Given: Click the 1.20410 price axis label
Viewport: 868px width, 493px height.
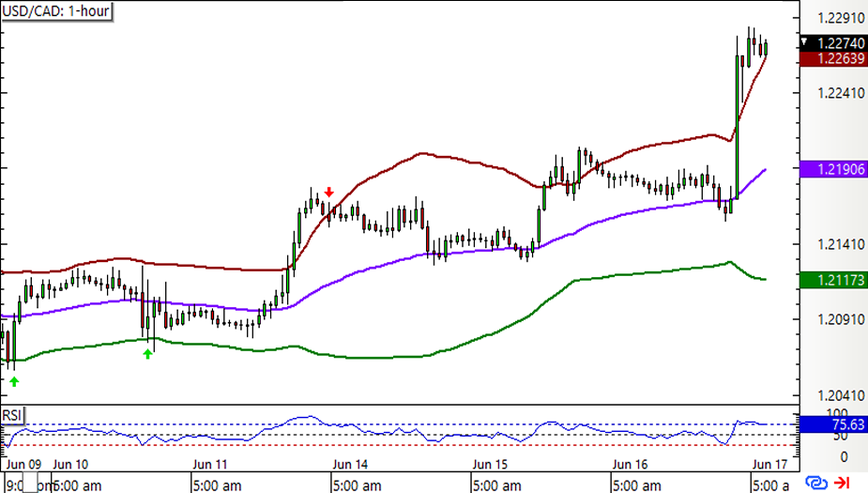Looking at the screenshot, I should coord(841,395).
